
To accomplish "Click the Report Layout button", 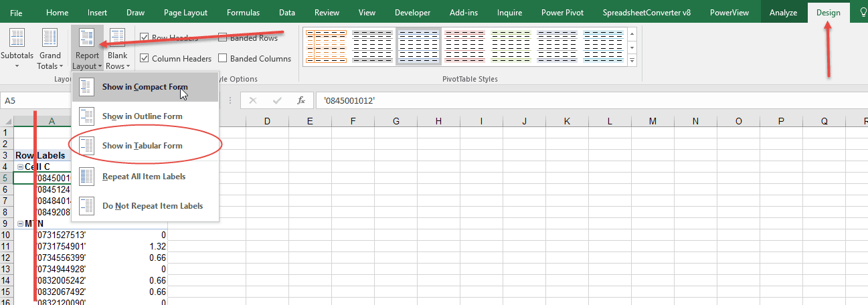I will pos(88,49).
